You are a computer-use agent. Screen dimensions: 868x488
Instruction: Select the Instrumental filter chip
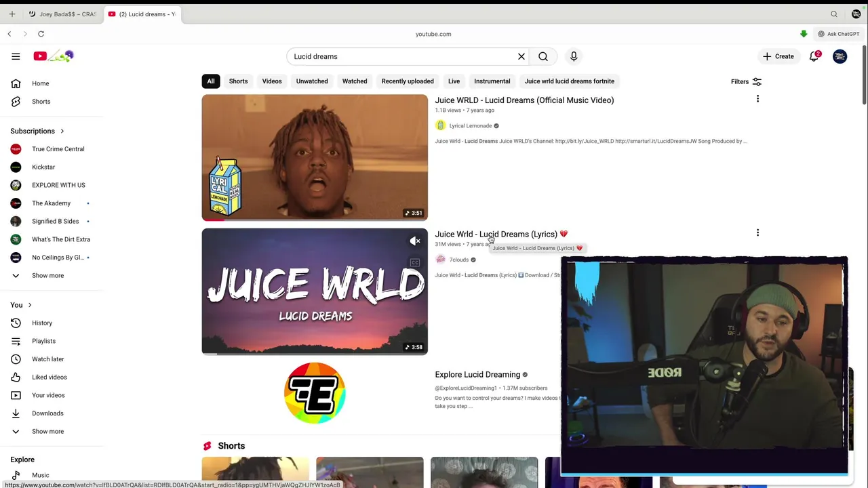coord(492,81)
